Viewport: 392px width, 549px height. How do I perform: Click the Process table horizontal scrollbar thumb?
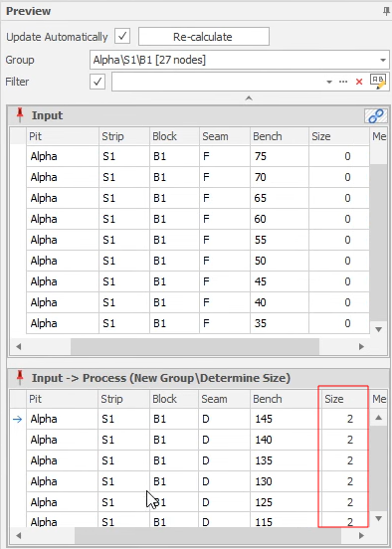(x=208, y=535)
